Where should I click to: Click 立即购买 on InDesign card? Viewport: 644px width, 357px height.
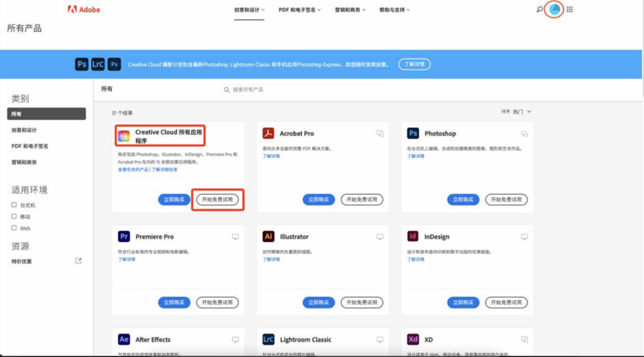click(x=463, y=302)
